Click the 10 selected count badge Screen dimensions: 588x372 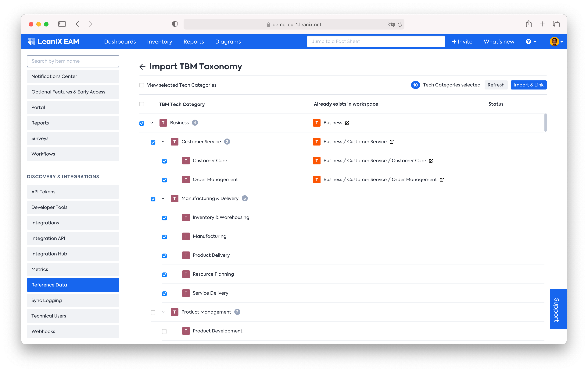(x=415, y=85)
